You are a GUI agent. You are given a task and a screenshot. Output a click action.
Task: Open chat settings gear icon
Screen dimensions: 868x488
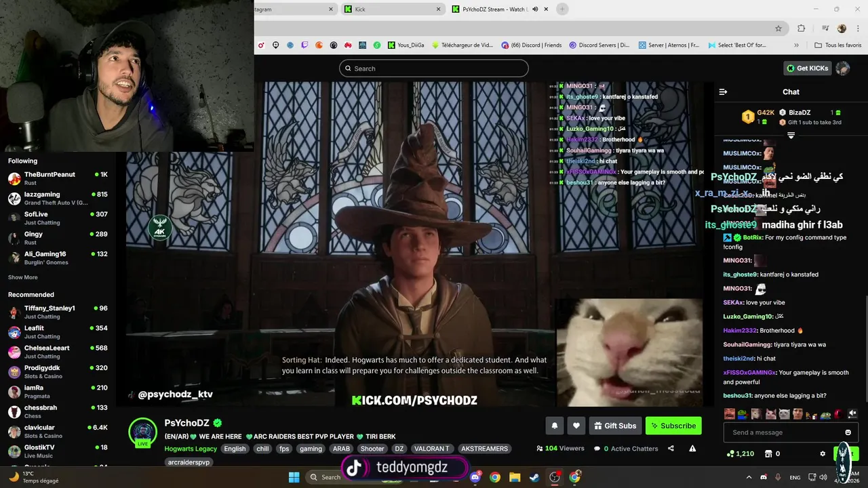(823, 453)
